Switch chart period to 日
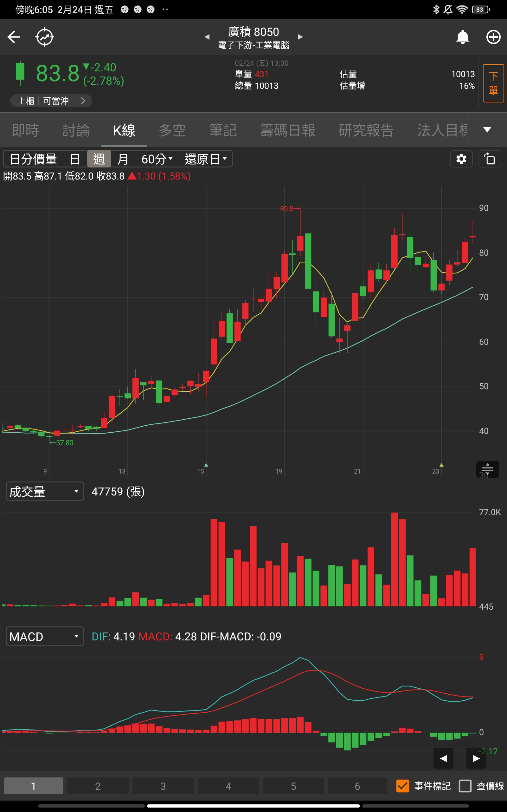This screenshot has height=812, width=507. click(x=75, y=159)
